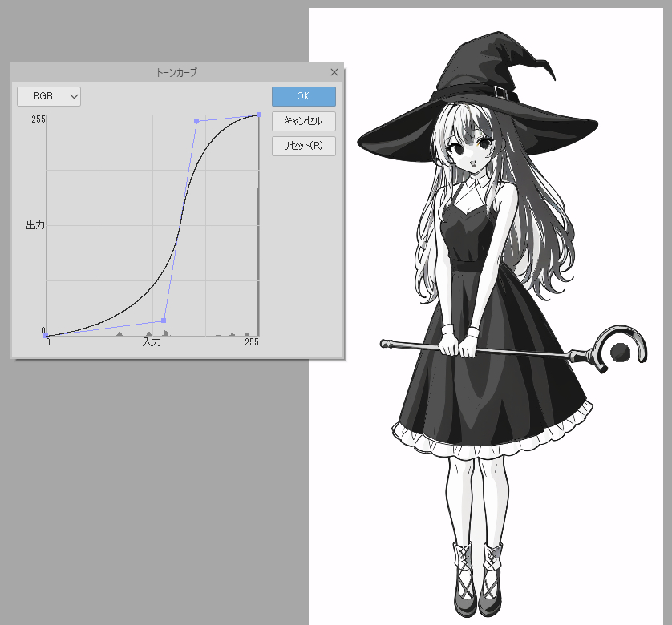Select the lower-middle curve control point
The image size is (672, 625).
[x=164, y=321]
